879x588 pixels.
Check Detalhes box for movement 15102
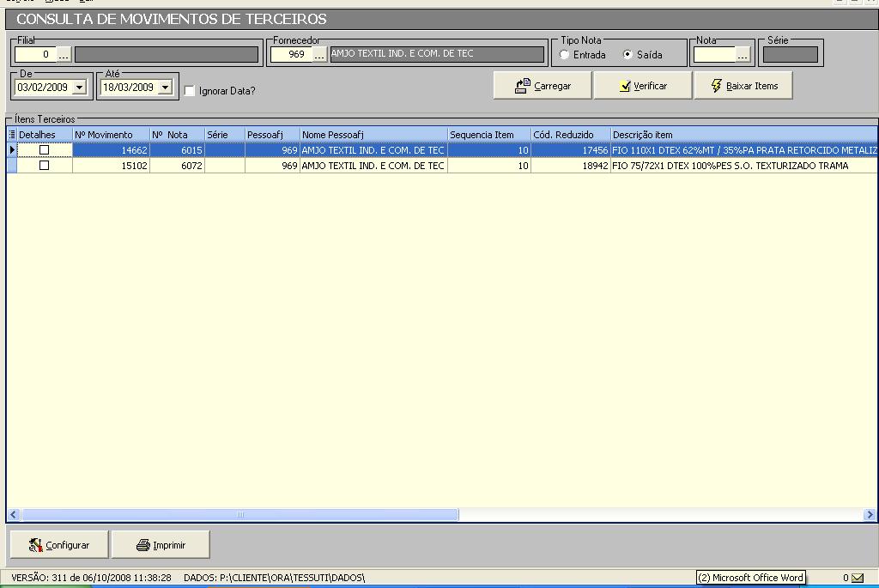[x=45, y=166]
